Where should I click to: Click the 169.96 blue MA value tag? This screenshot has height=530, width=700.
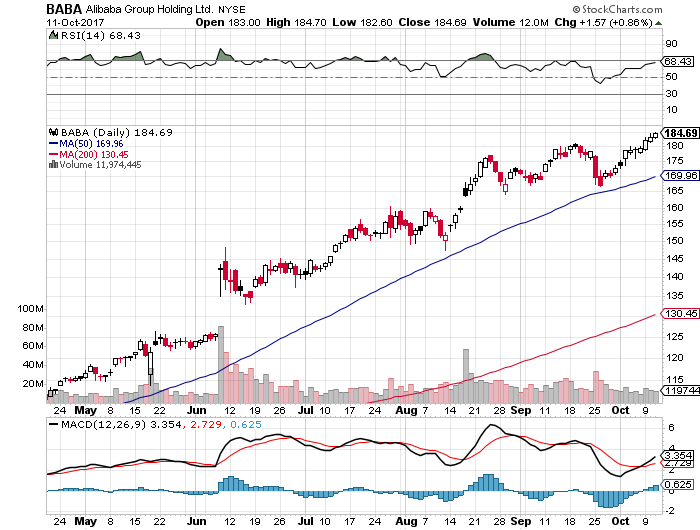click(x=681, y=175)
